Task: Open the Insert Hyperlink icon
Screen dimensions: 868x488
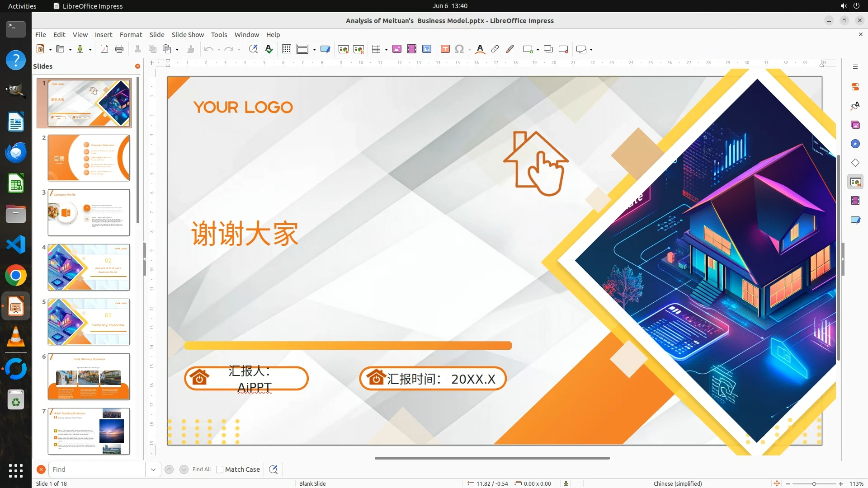Action: [x=495, y=49]
